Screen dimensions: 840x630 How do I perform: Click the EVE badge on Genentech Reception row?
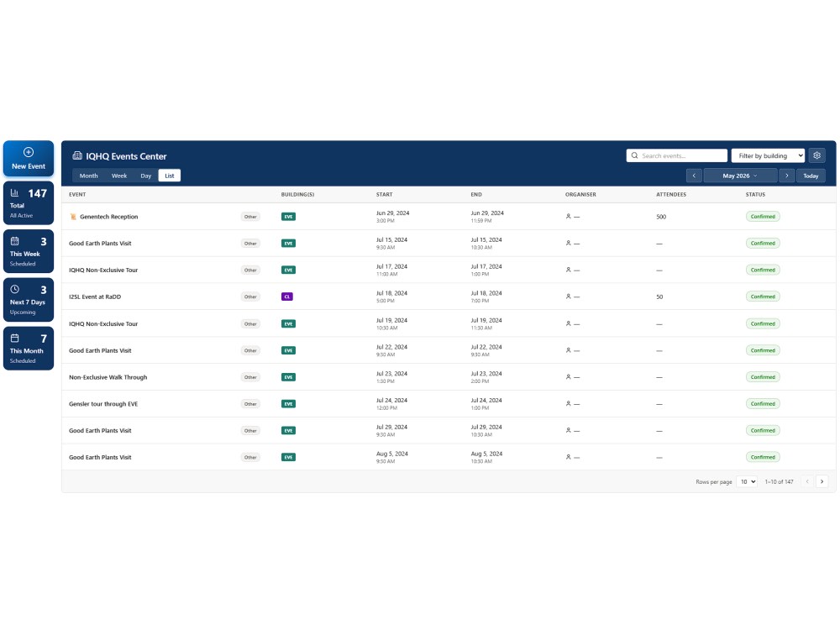(x=288, y=217)
